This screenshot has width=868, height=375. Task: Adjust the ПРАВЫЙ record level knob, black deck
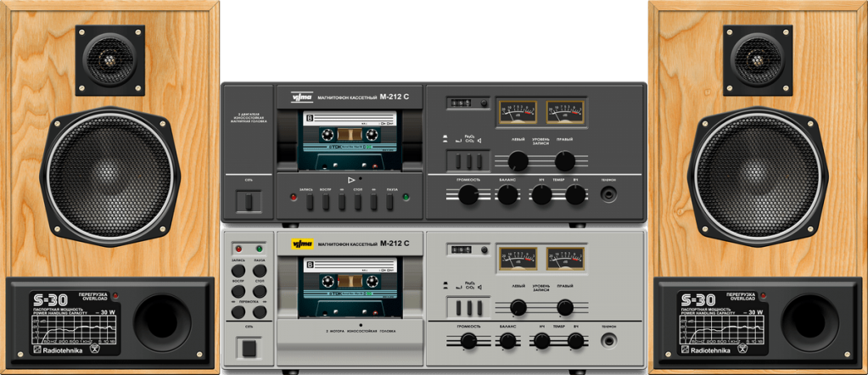coord(565,161)
